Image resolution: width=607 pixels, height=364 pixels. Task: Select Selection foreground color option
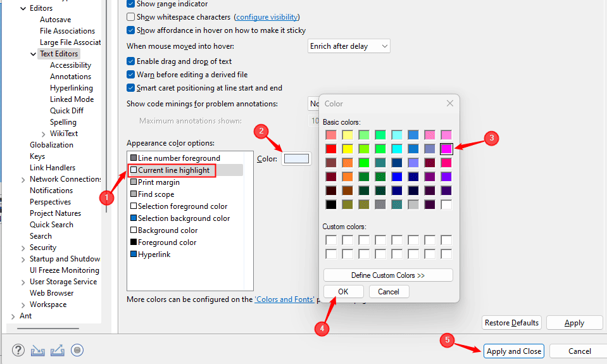coord(179,206)
